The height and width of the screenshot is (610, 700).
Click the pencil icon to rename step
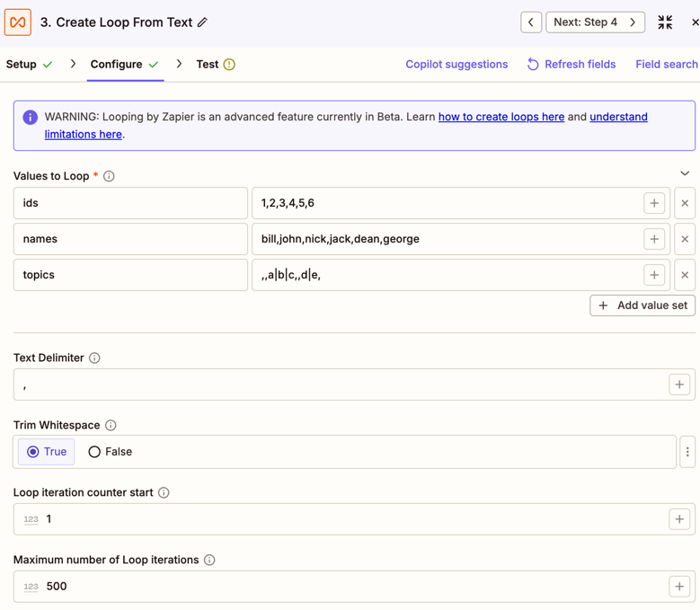click(x=203, y=22)
